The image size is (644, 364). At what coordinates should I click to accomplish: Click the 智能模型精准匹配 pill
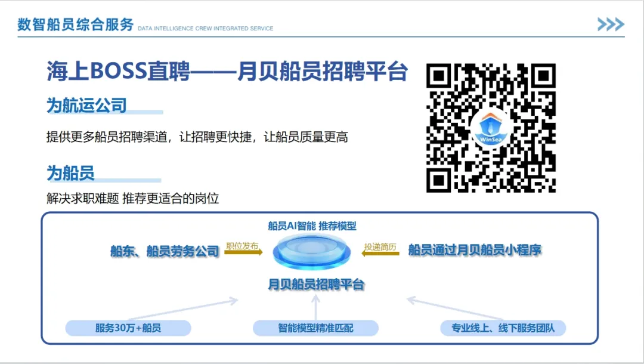(x=315, y=328)
